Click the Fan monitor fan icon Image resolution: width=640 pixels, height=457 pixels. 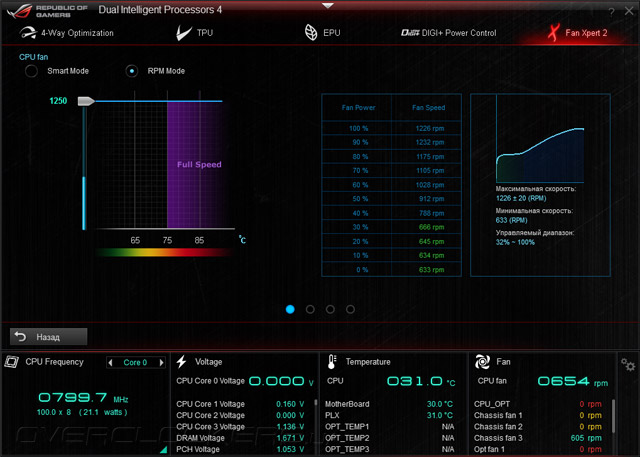[x=482, y=362]
